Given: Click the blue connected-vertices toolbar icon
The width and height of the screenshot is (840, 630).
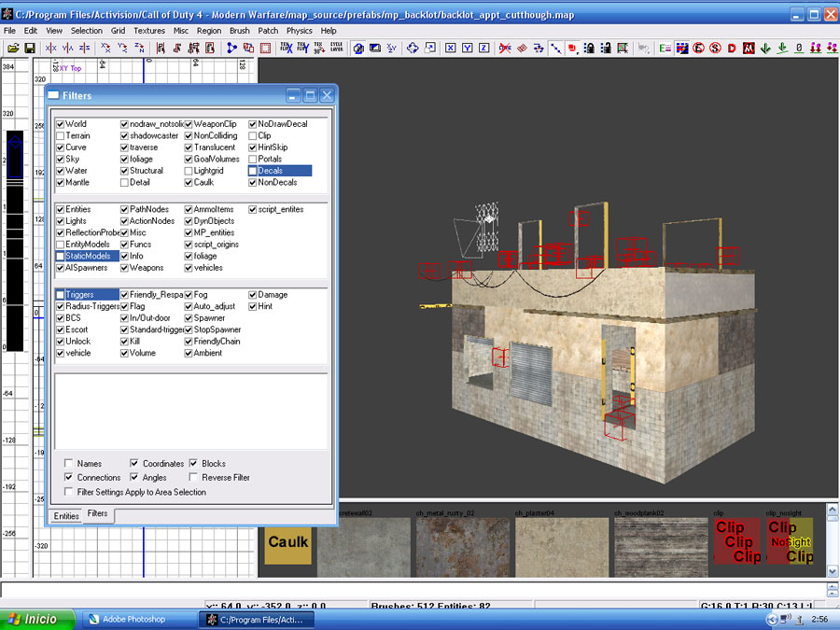Looking at the screenshot, I should (232, 49).
